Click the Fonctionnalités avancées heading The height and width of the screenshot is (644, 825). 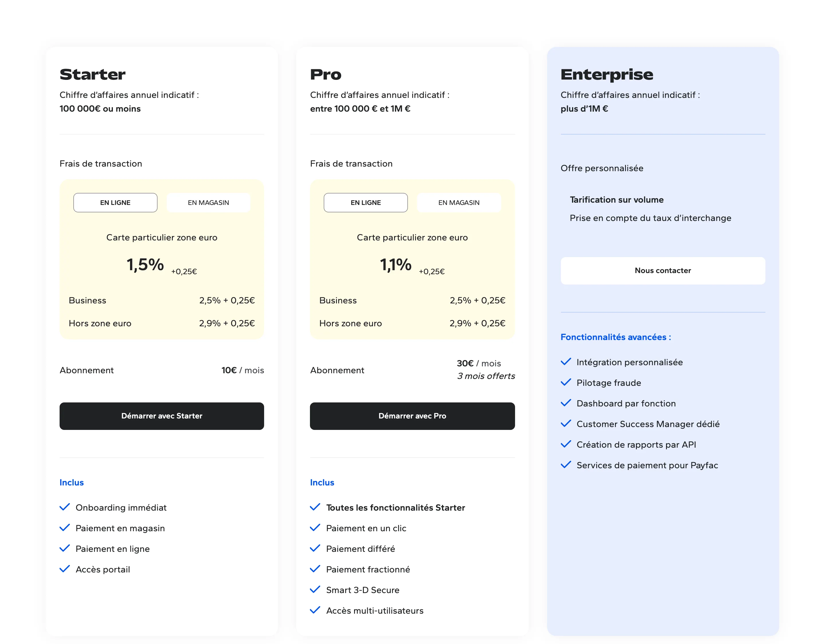(x=616, y=337)
